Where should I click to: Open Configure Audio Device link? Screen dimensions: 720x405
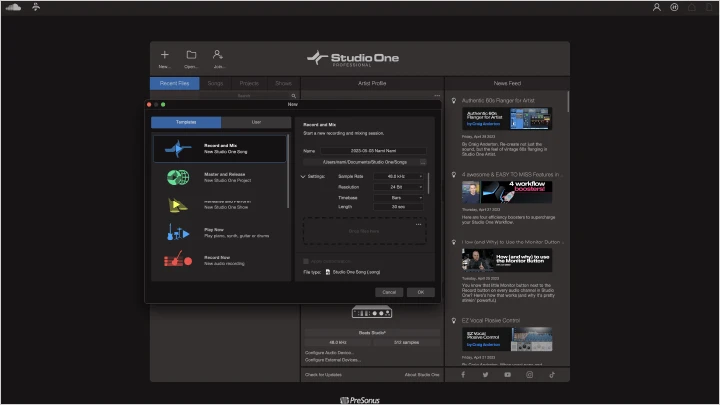[329, 353]
